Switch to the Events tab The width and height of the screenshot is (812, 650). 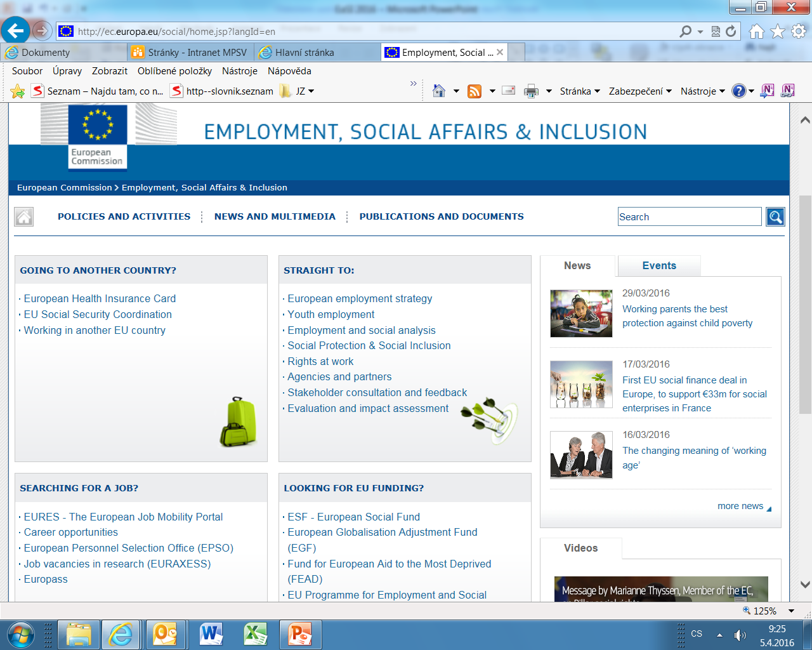coord(659,266)
